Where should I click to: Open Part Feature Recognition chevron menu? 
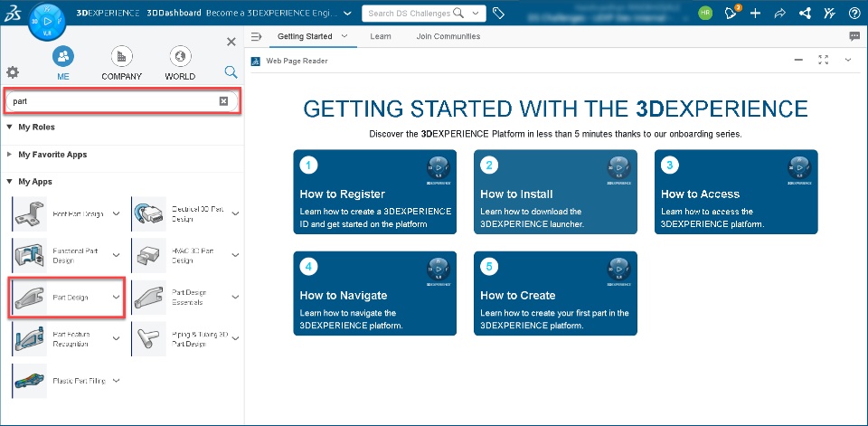click(x=117, y=338)
